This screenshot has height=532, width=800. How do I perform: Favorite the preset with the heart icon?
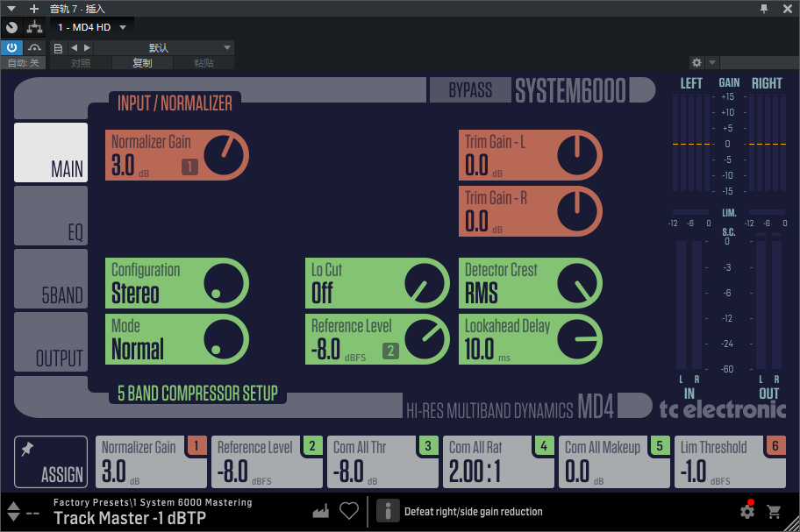tap(349, 511)
